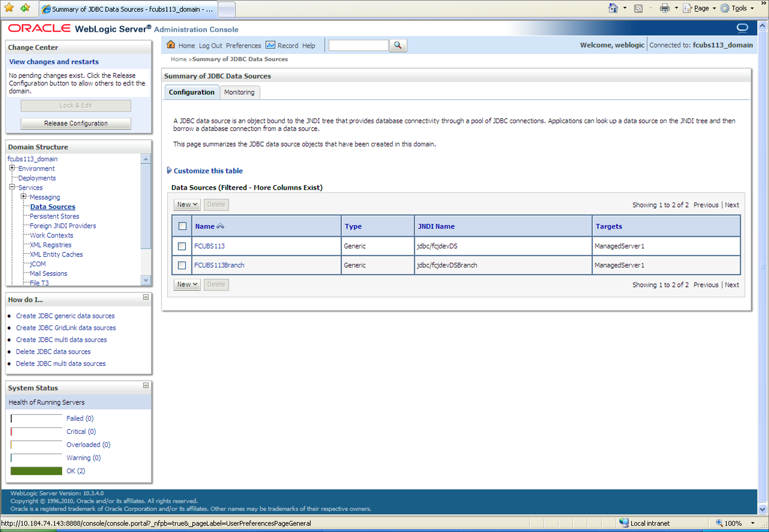Expand the Environment tree node
Image resolution: width=769 pixels, height=532 pixels.
pos(12,168)
